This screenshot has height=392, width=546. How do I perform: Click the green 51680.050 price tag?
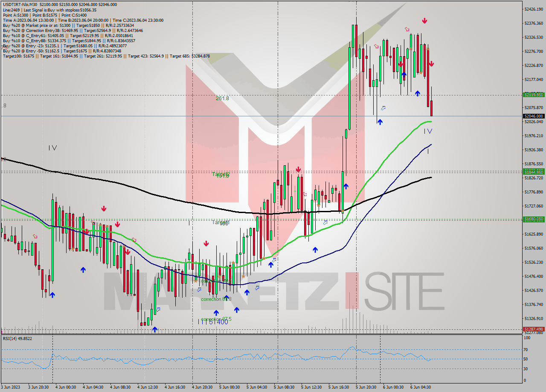[533, 219]
